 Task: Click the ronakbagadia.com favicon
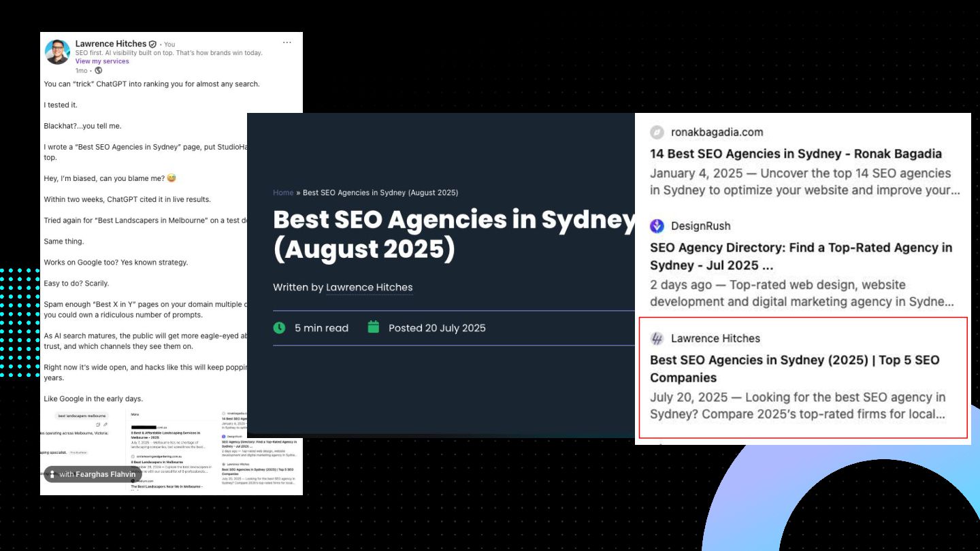(657, 132)
